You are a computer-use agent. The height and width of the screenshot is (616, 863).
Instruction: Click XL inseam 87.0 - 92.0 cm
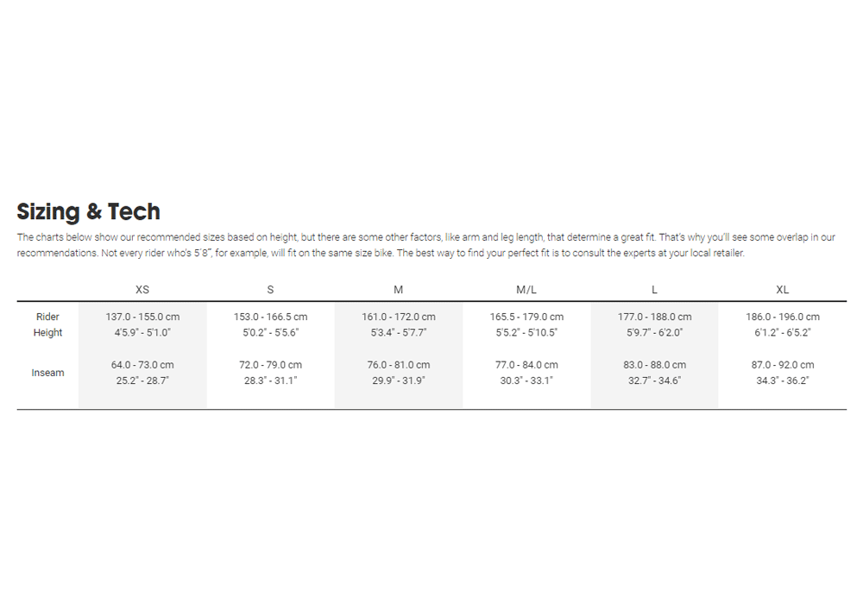click(782, 365)
